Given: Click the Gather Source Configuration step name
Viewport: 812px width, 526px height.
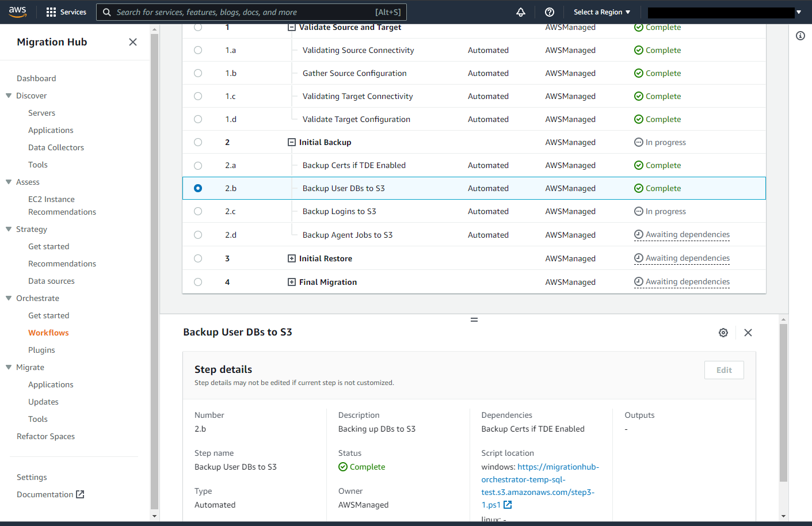Looking at the screenshot, I should coord(354,73).
